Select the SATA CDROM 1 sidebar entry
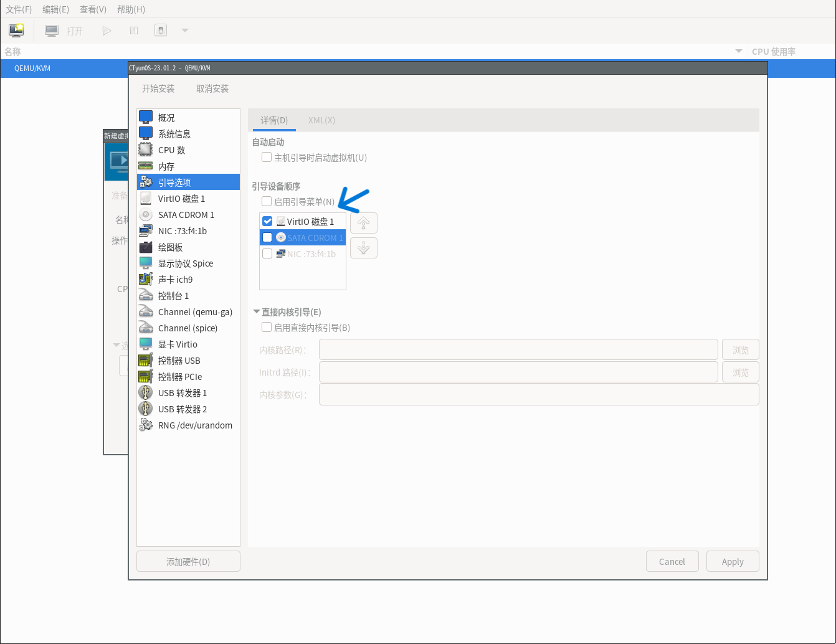The width and height of the screenshot is (836, 644). pyautogui.click(x=186, y=215)
